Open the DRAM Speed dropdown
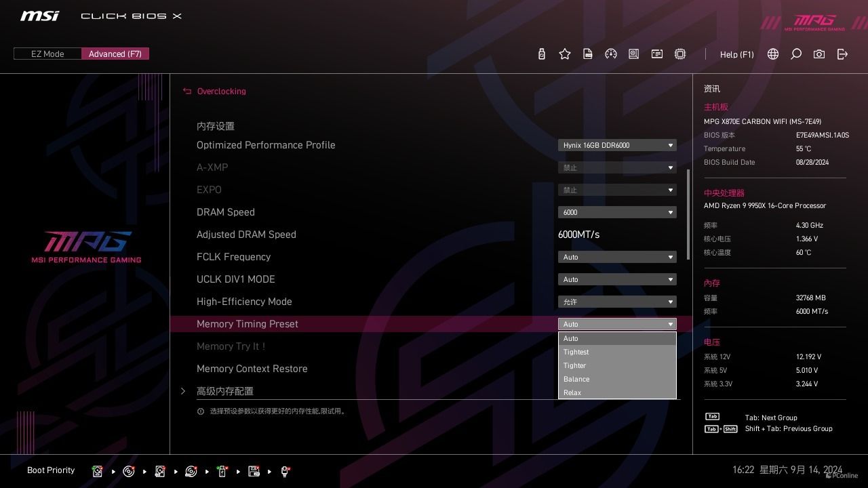The width and height of the screenshot is (868, 488). [617, 212]
